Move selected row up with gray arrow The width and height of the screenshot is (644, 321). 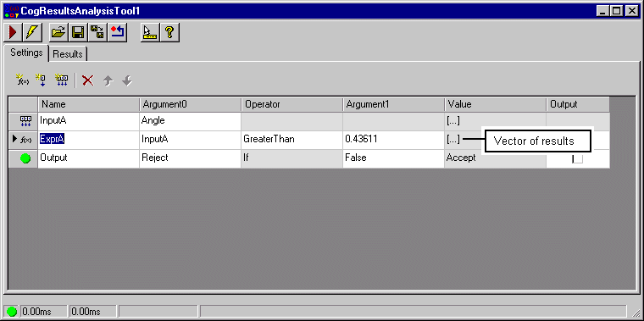pyautogui.click(x=108, y=80)
